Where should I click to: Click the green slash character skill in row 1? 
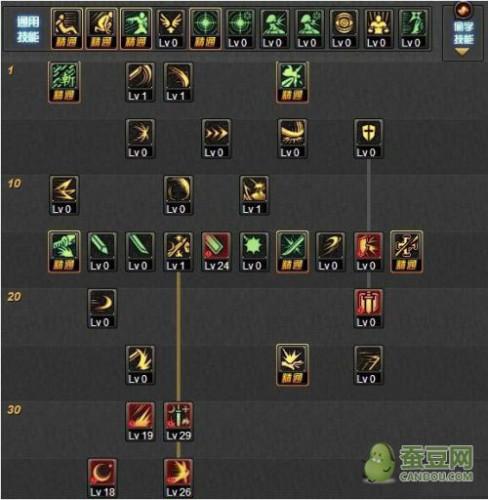[64, 82]
